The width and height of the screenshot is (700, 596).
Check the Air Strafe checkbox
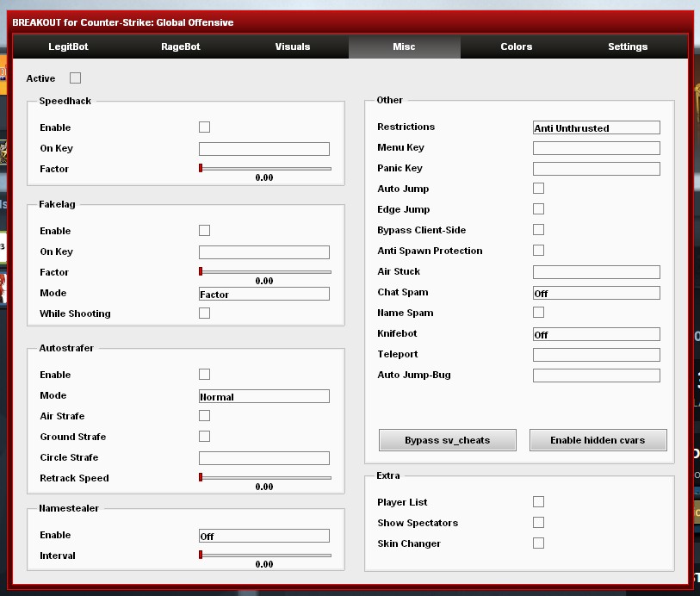click(204, 416)
